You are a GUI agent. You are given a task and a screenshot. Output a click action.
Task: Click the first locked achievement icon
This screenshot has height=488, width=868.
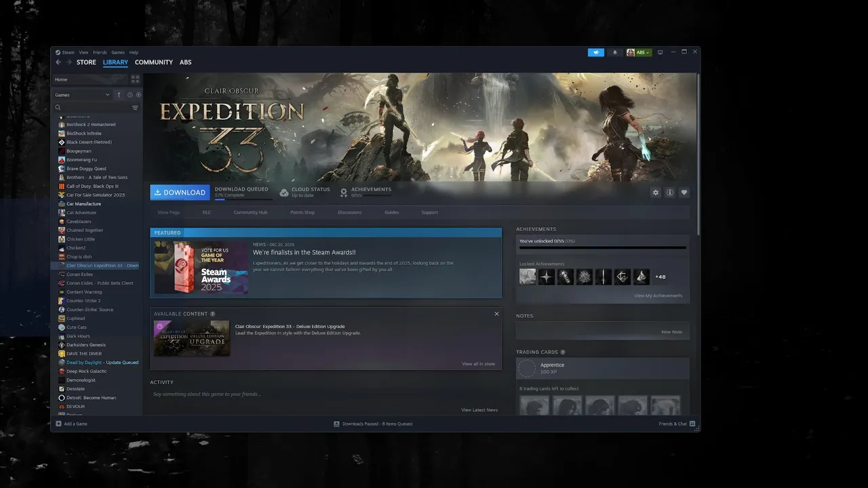point(528,277)
